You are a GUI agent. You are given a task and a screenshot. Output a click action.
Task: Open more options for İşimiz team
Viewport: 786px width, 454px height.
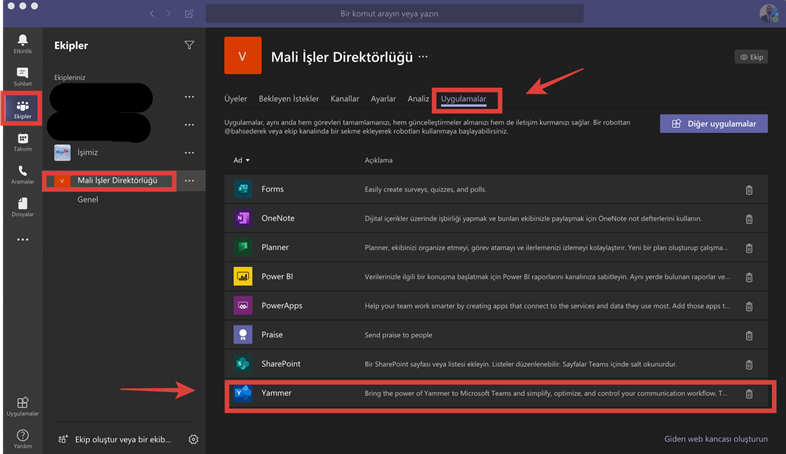[189, 152]
